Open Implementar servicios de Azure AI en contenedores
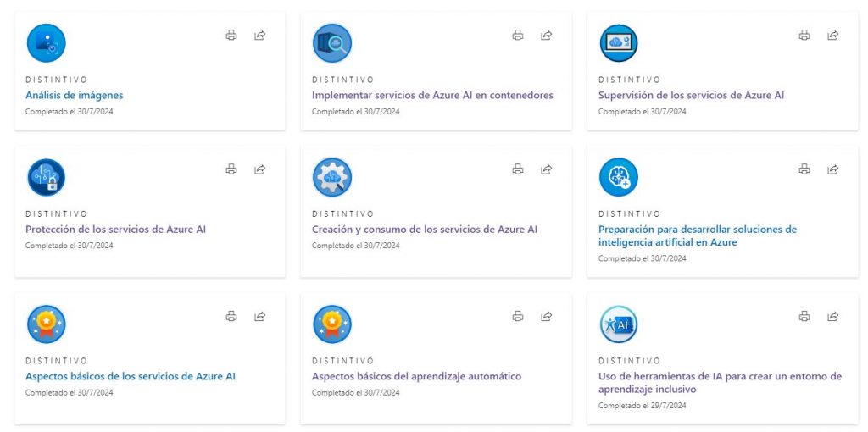 click(x=432, y=95)
